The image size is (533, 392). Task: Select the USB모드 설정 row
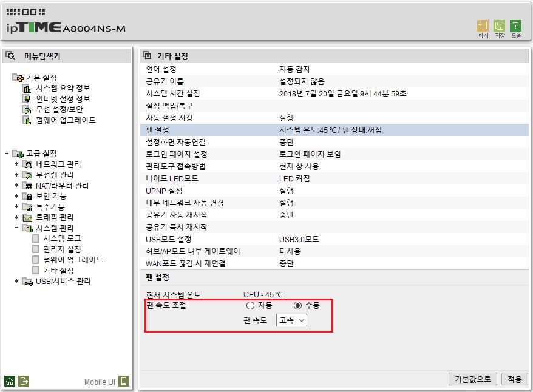coord(335,239)
